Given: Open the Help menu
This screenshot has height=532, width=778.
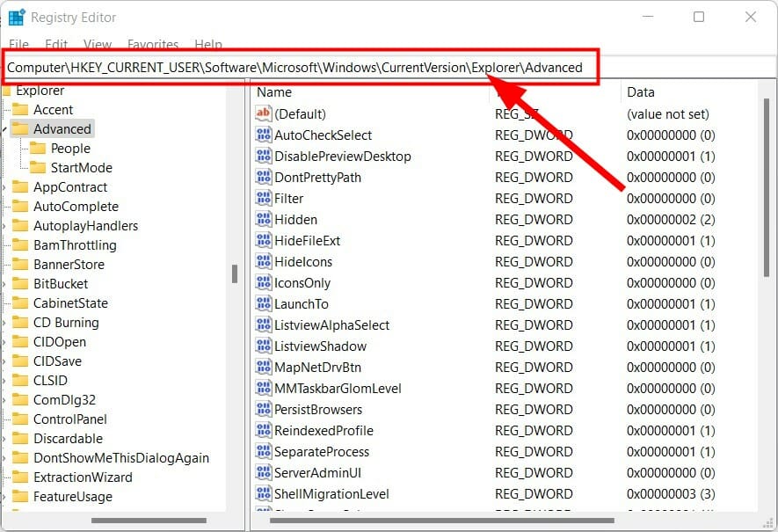Looking at the screenshot, I should pos(208,44).
